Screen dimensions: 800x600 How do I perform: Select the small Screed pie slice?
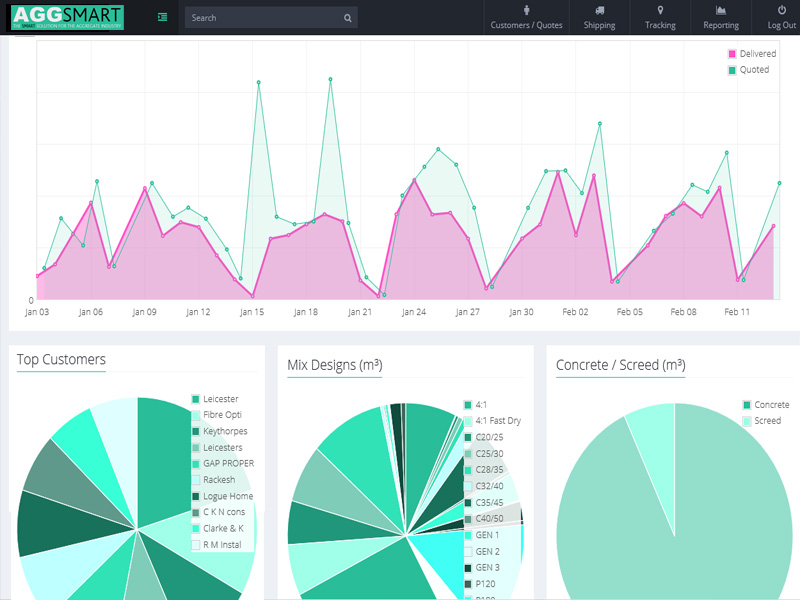[x=656, y=449]
